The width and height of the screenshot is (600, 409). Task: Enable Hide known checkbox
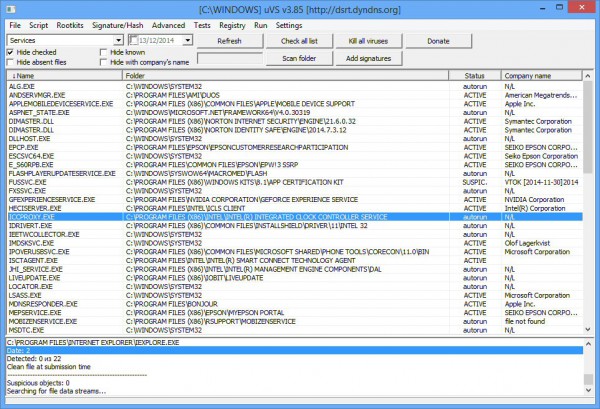pyautogui.click(x=103, y=52)
